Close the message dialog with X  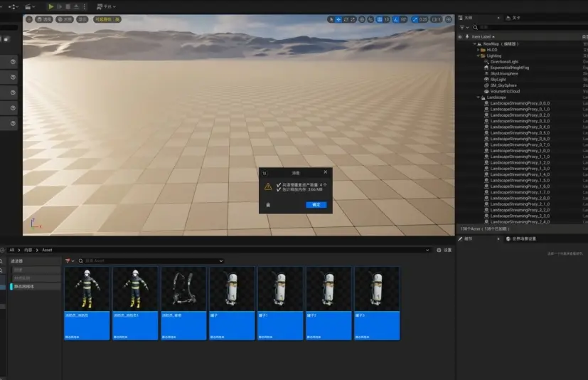click(326, 172)
